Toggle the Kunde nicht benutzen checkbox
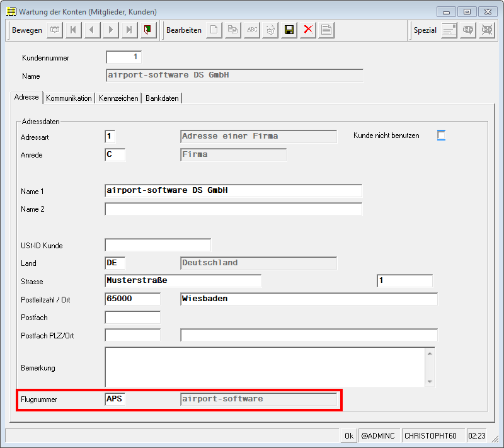 (441, 135)
